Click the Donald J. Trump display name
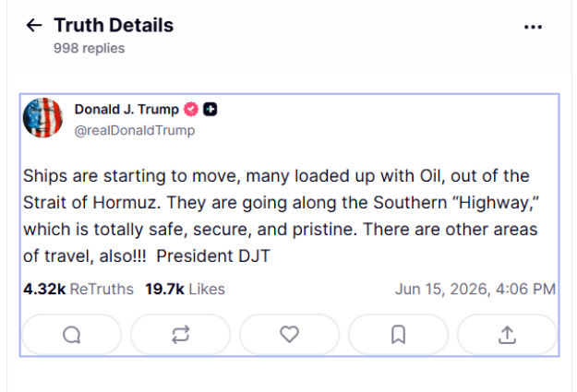The image size is (577, 392). pos(126,109)
